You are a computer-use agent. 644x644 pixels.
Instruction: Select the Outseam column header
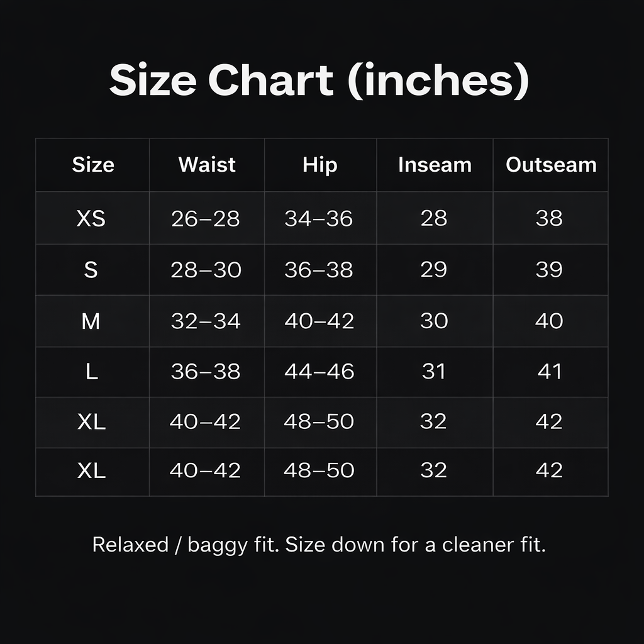(551, 165)
